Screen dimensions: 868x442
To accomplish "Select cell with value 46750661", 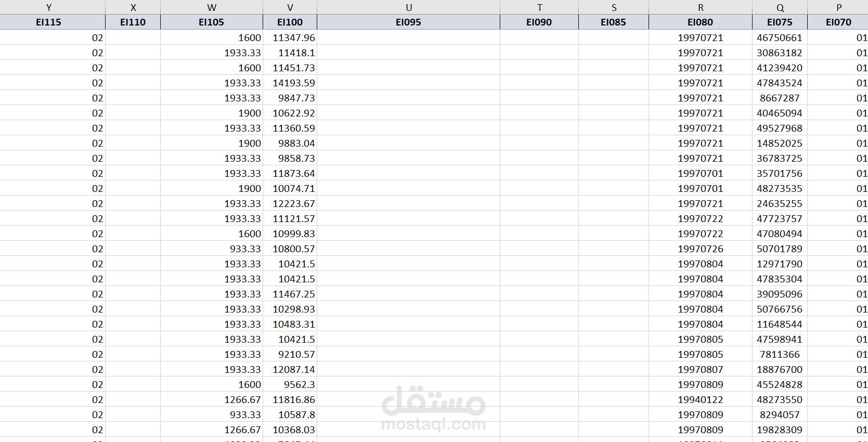I will [780, 37].
